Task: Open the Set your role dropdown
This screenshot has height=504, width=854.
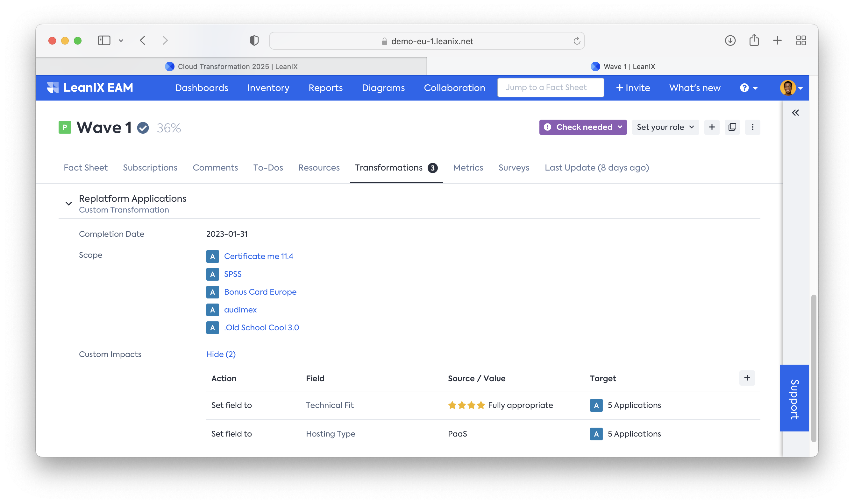Action: (x=665, y=127)
